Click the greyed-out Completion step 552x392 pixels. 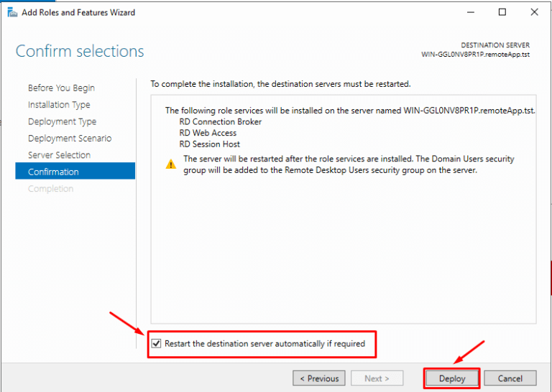tap(50, 189)
